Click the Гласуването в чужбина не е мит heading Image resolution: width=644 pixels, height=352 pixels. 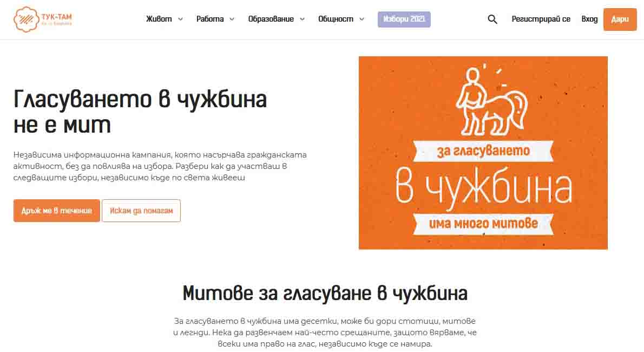pos(140,112)
